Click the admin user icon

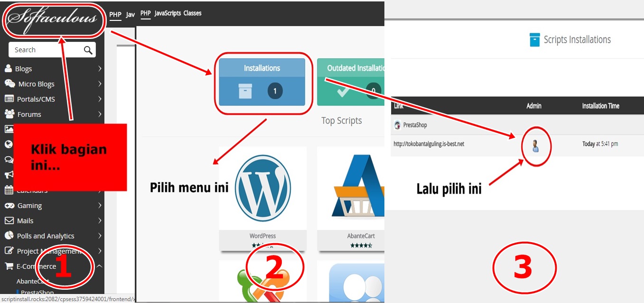pyautogui.click(x=535, y=146)
